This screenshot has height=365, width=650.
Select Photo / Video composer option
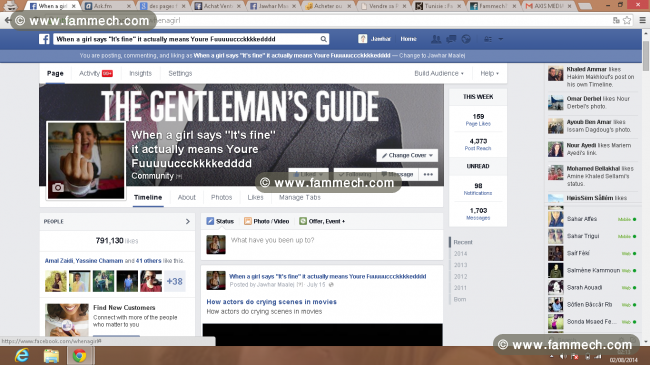(266, 221)
